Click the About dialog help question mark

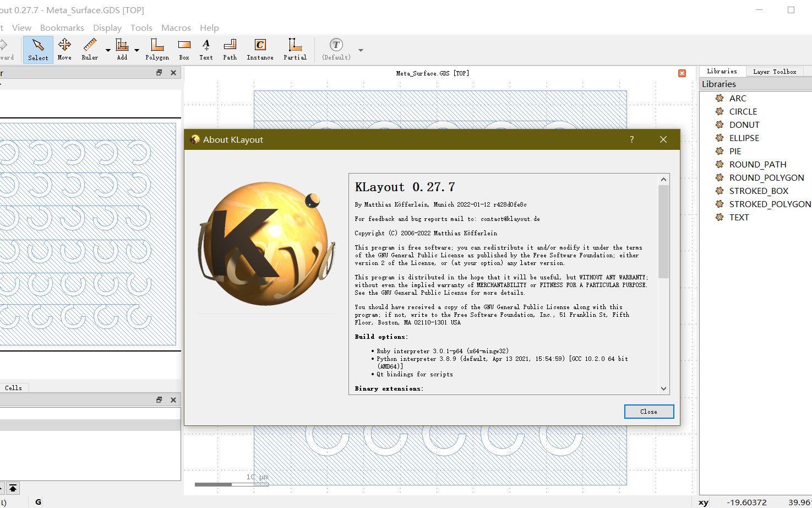tap(632, 139)
